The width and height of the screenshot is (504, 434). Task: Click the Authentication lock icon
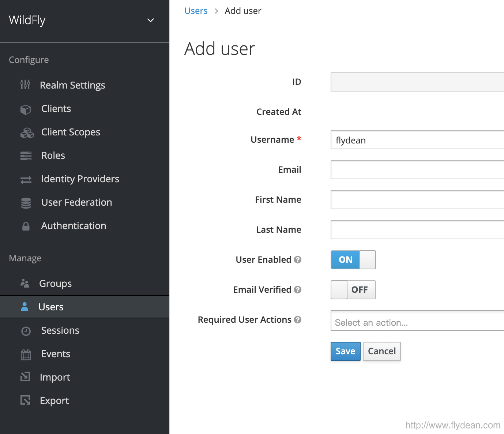click(x=26, y=226)
